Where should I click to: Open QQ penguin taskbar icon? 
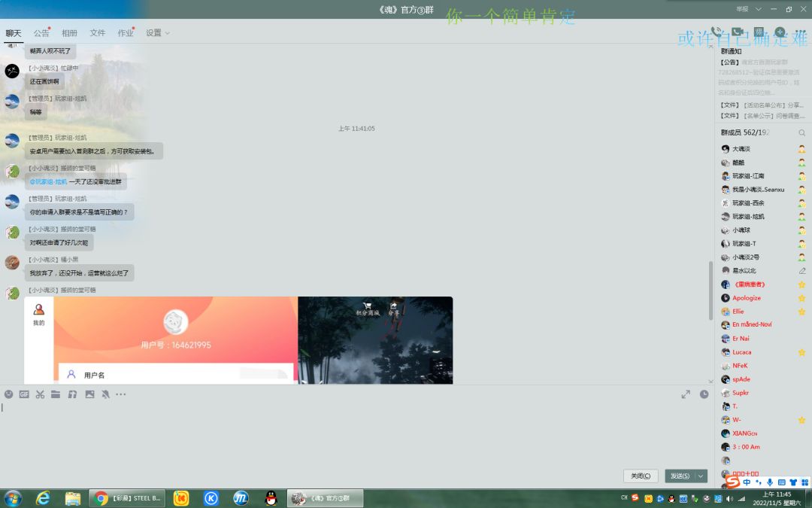point(271,499)
